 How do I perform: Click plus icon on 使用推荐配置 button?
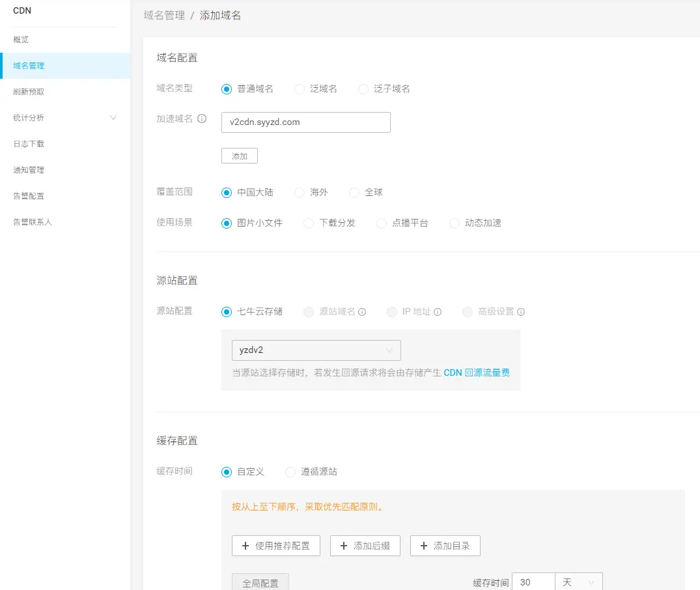click(245, 546)
